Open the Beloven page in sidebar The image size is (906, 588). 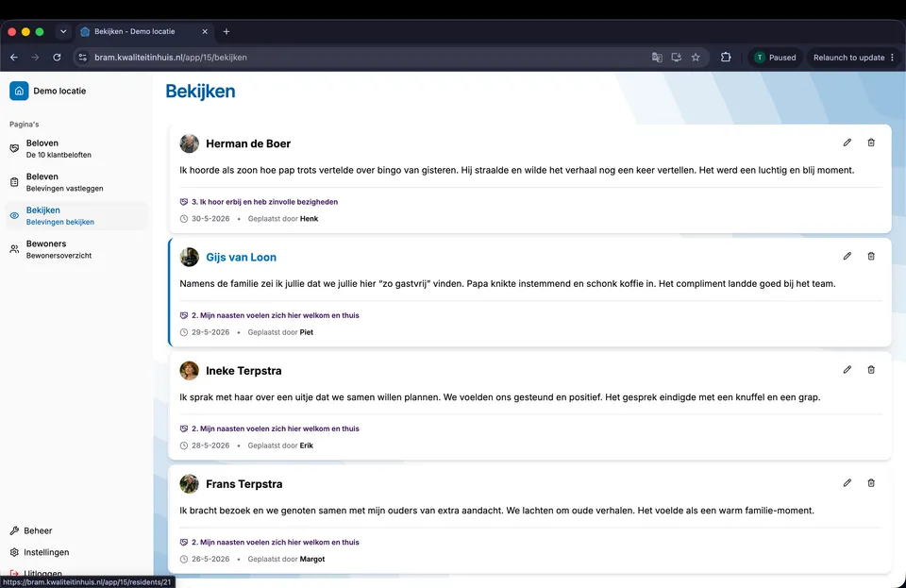[x=76, y=148]
